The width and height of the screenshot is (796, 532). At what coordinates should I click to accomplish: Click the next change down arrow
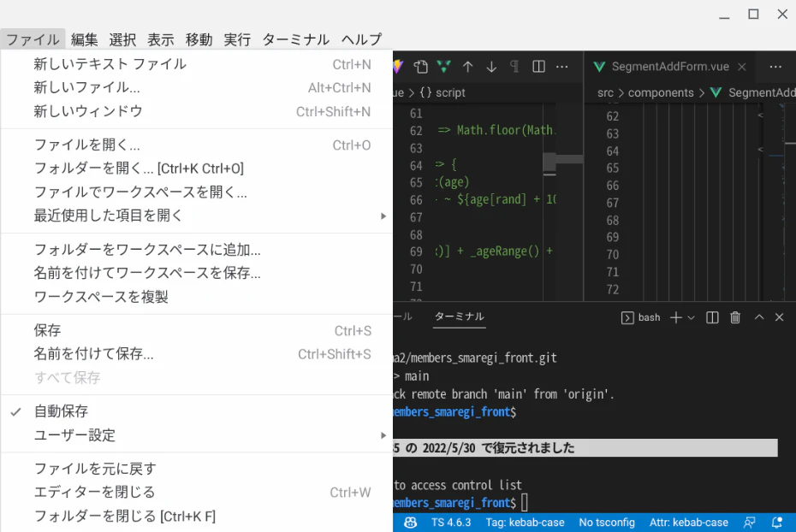491,67
